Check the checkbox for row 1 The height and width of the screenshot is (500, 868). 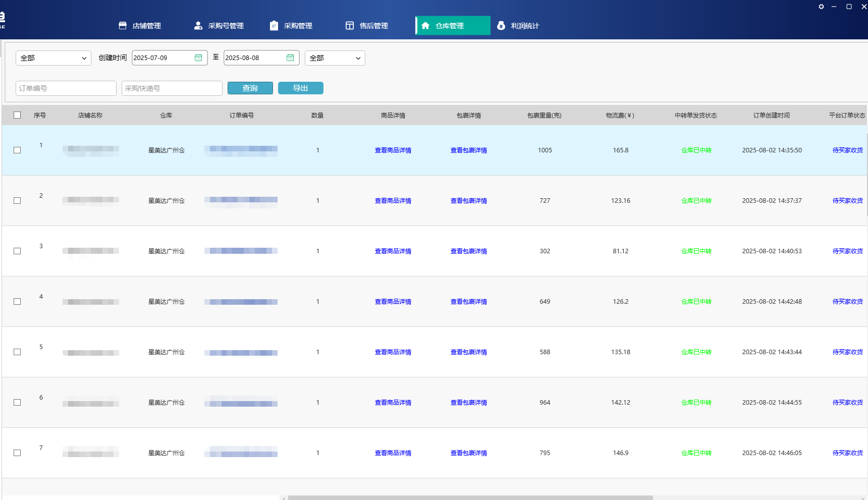point(17,150)
